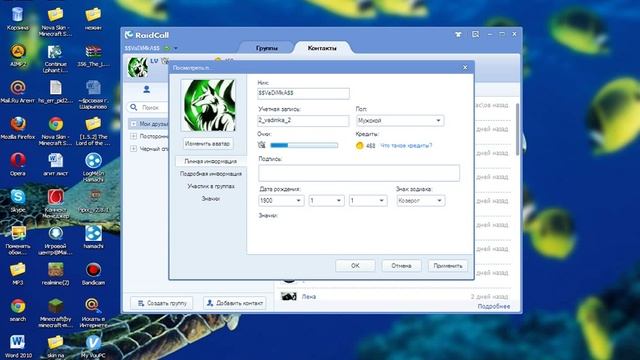Image resolution: width=640 pixels, height=360 pixels.
Task: Select Значки section in profile sidebar
Action: (211, 199)
